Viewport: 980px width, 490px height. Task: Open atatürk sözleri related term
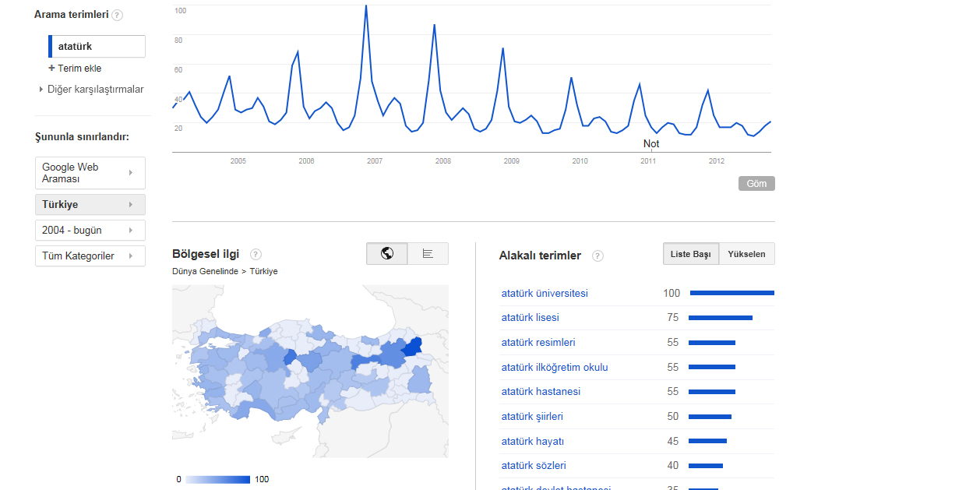[534, 466]
